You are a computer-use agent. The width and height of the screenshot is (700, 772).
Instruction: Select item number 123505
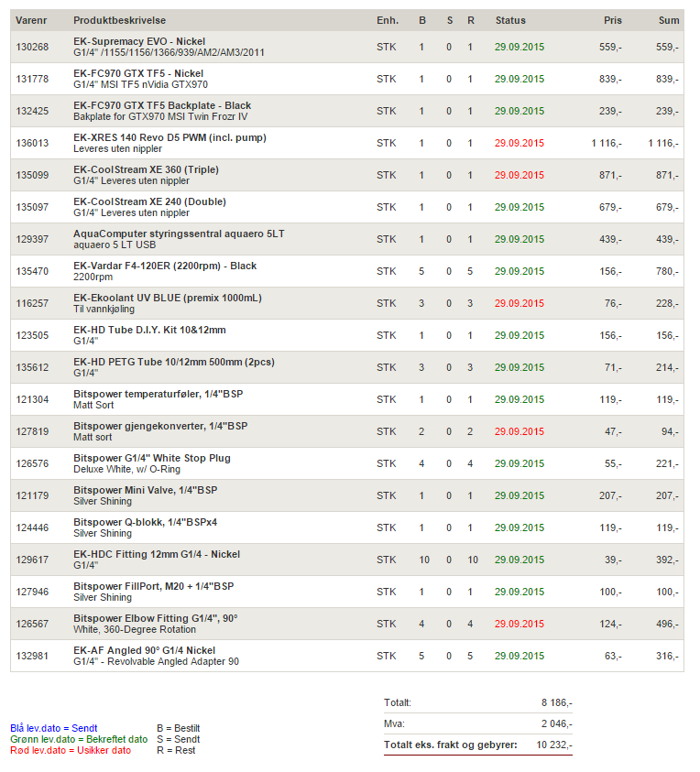click(x=32, y=335)
